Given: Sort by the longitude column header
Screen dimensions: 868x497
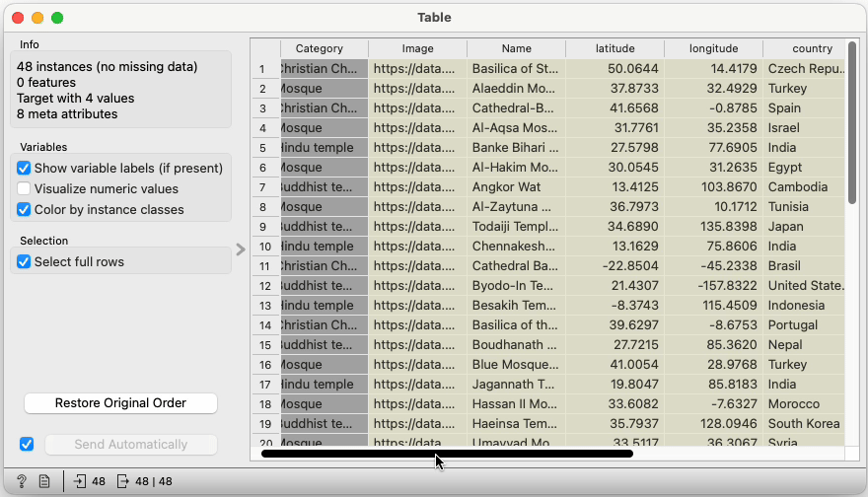Looking at the screenshot, I should point(713,48).
